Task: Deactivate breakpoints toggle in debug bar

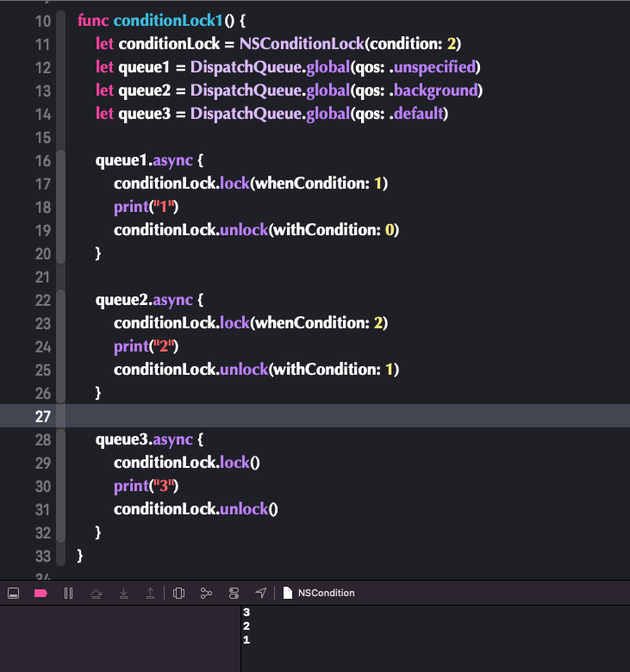Action: click(x=41, y=593)
